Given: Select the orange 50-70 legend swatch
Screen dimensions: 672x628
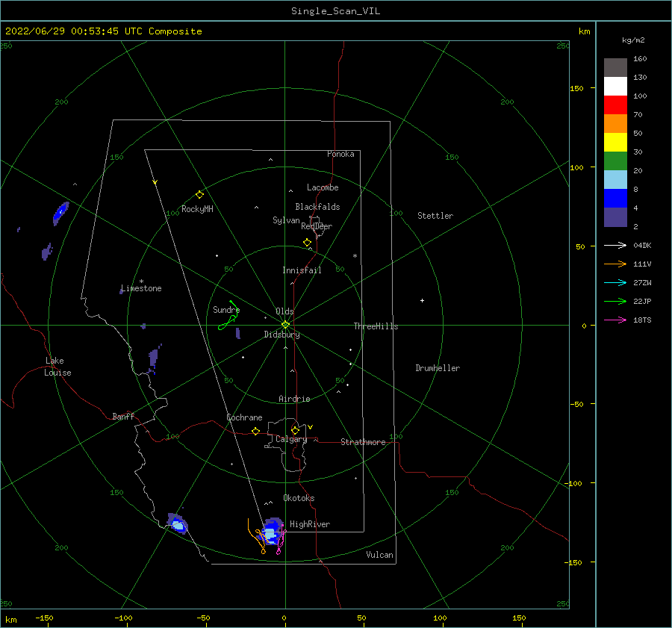Looking at the screenshot, I should 615,124.
